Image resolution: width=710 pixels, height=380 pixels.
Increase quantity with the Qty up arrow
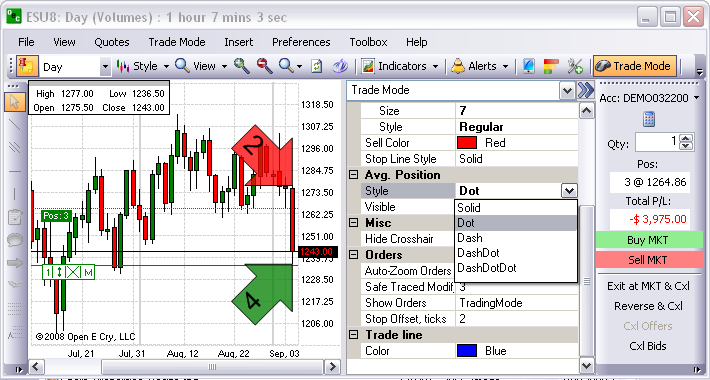coord(686,138)
